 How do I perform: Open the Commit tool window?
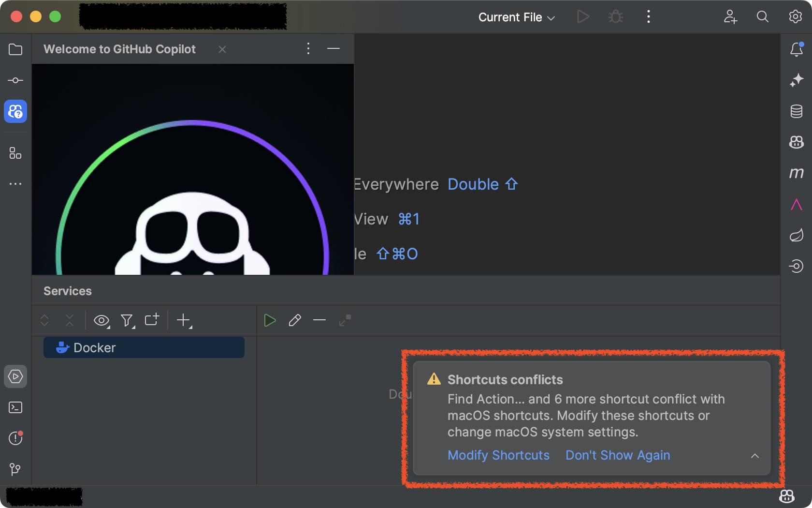pos(15,80)
